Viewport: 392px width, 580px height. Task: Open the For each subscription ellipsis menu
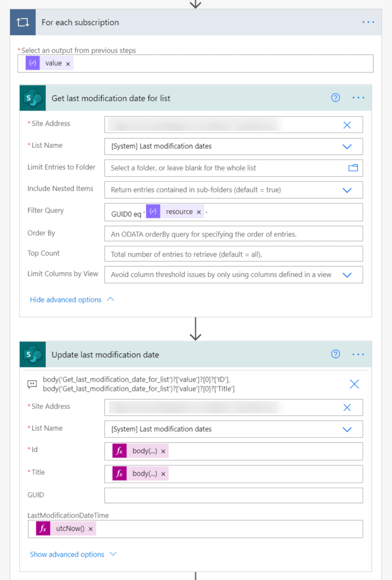[x=368, y=22]
